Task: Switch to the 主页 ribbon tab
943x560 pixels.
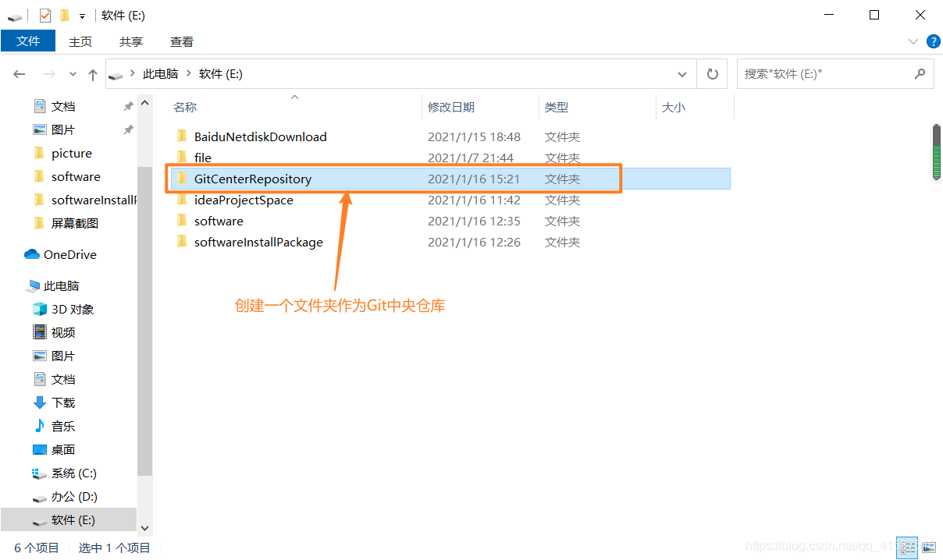Action: 80,41
